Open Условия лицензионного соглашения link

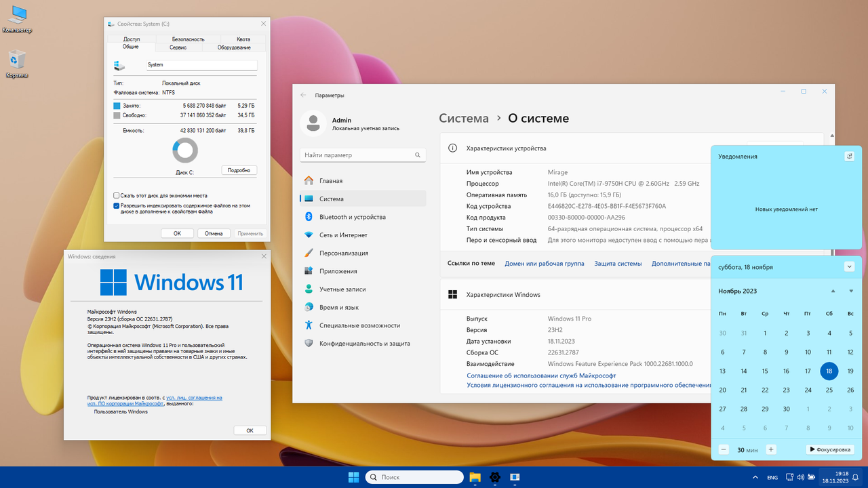click(x=589, y=385)
